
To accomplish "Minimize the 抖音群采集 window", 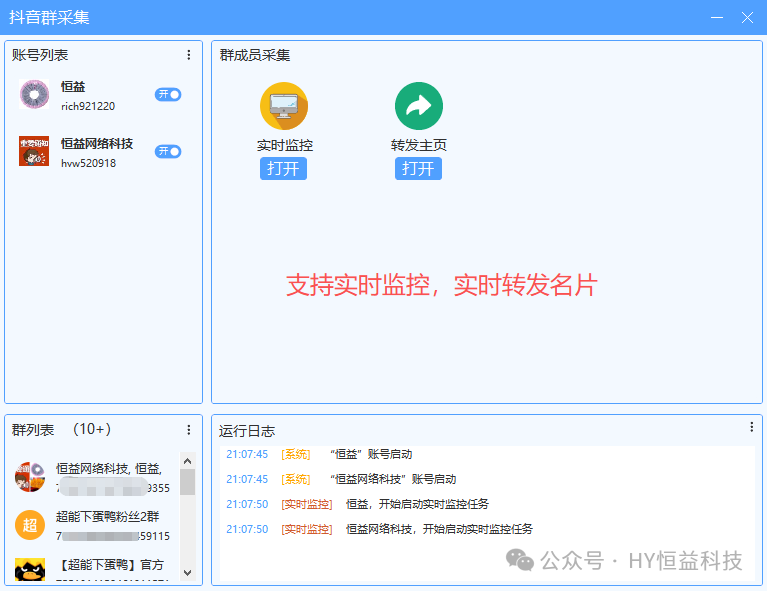I will [x=717, y=18].
